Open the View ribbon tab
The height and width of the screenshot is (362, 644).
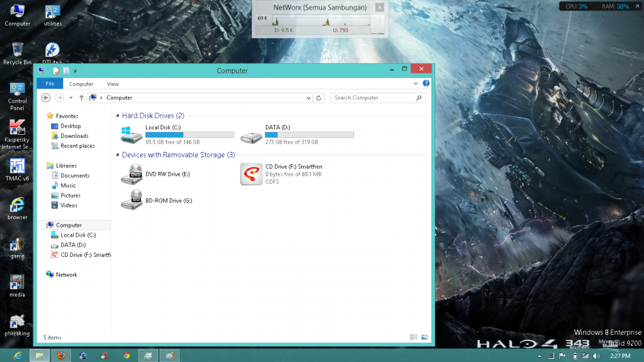point(113,84)
